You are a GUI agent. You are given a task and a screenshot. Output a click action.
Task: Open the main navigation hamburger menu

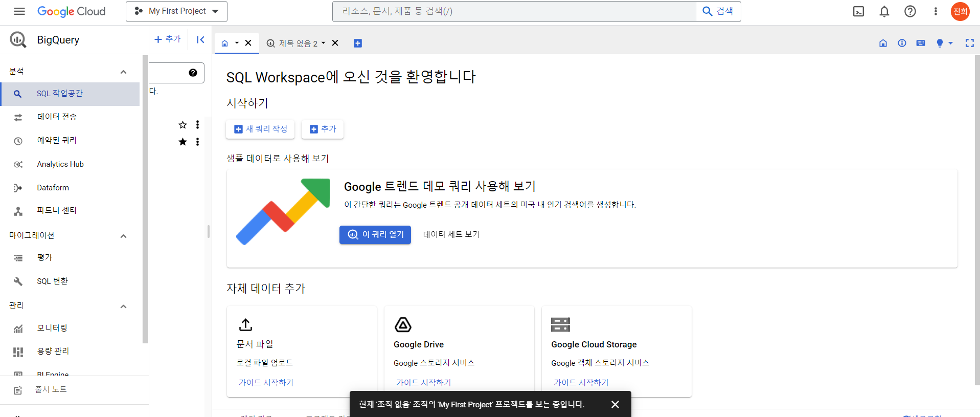19,11
